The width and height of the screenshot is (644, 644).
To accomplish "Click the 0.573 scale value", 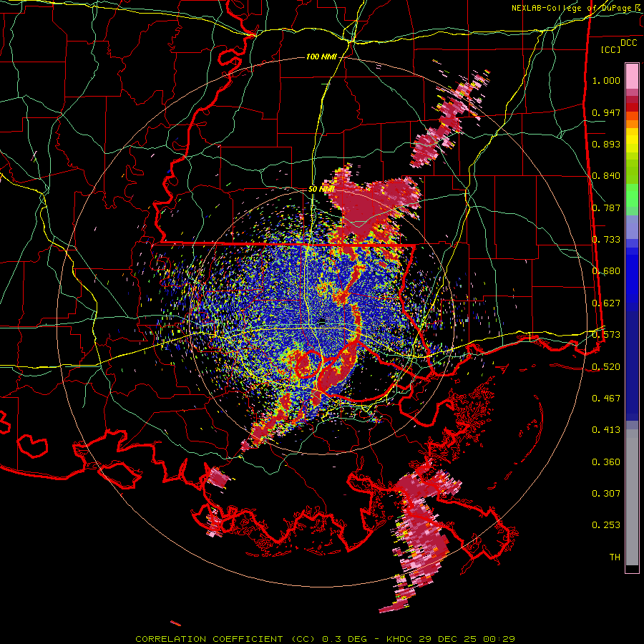I will click(x=606, y=335).
